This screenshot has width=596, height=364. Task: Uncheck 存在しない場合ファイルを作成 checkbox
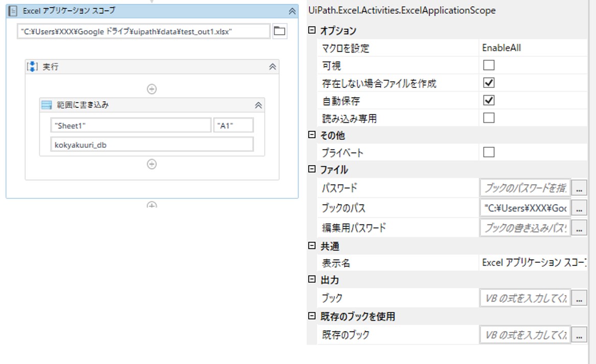(489, 83)
